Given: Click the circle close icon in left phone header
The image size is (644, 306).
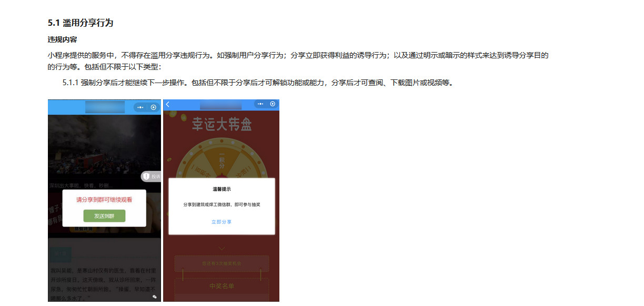Looking at the screenshot, I should (x=153, y=107).
